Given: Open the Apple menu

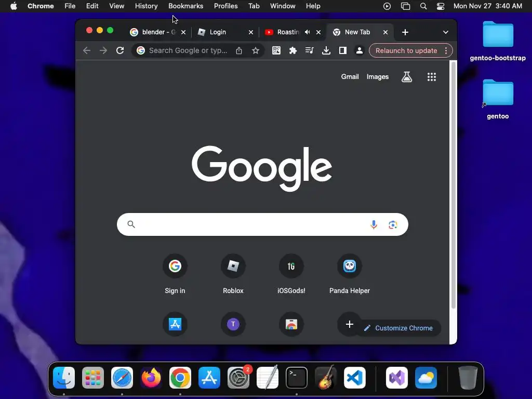Looking at the screenshot, I should (14, 6).
